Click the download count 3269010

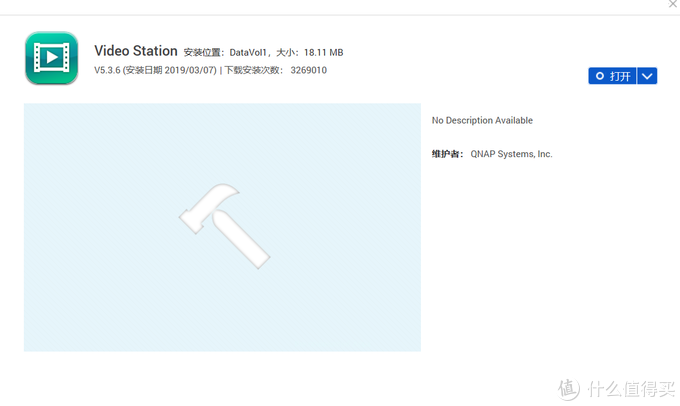point(308,70)
